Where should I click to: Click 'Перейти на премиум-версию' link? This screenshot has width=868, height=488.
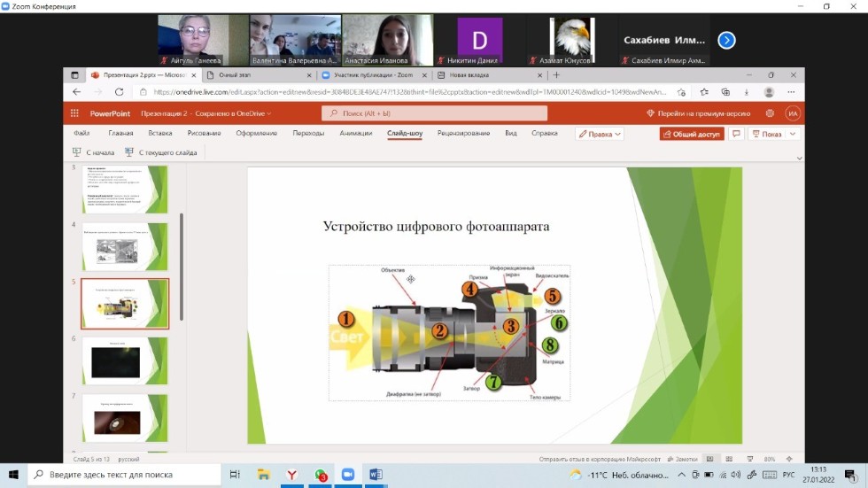click(699, 113)
